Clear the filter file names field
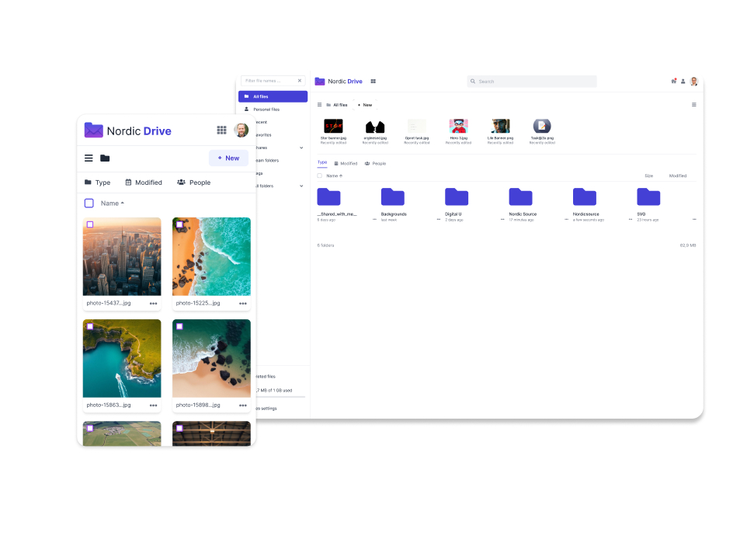 [x=300, y=81]
